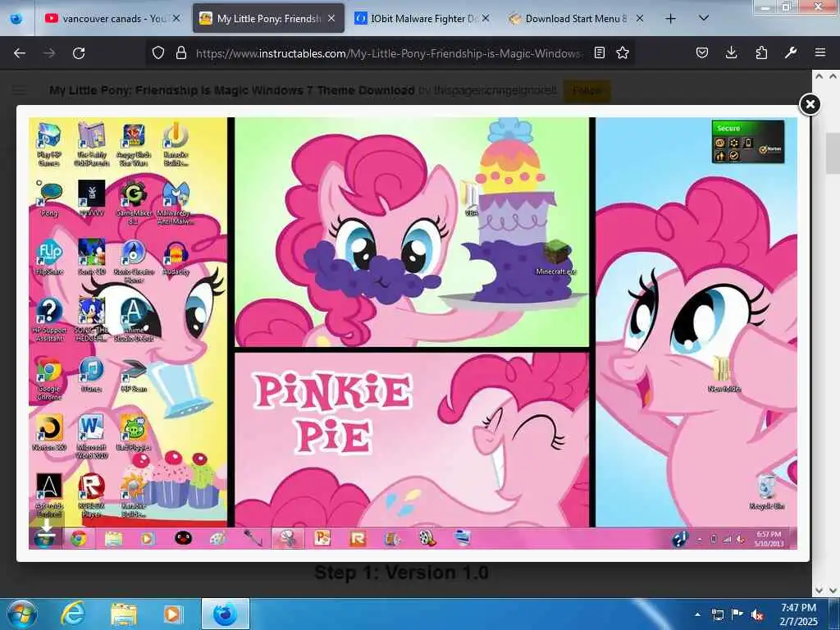Open the Firefox downloads panel
Image resolution: width=840 pixels, height=630 pixels.
point(731,52)
